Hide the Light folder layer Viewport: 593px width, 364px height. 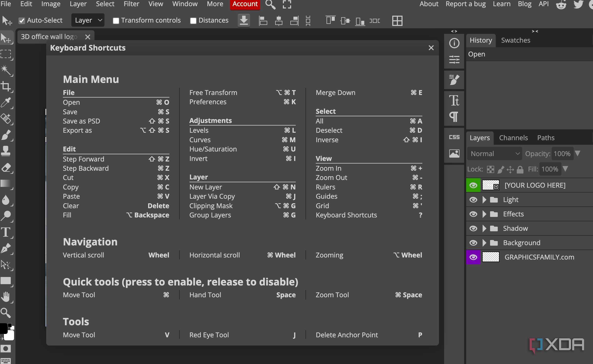pyautogui.click(x=473, y=199)
